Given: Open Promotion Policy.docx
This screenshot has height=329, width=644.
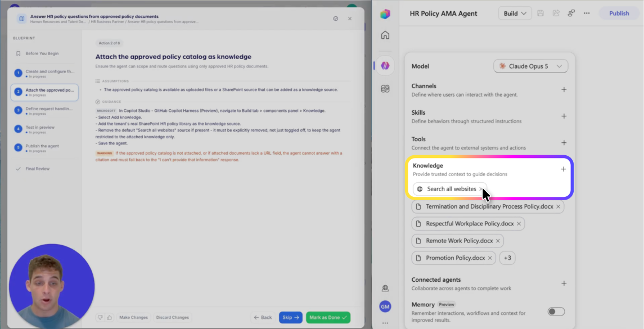Looking at the screenshot, I should (455, 258).
